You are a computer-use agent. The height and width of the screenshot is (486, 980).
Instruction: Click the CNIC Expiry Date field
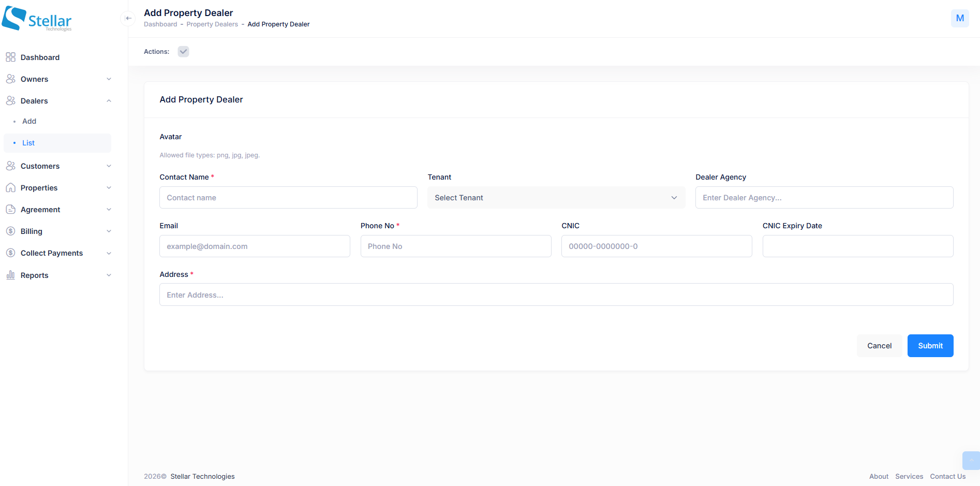[857, 246]
